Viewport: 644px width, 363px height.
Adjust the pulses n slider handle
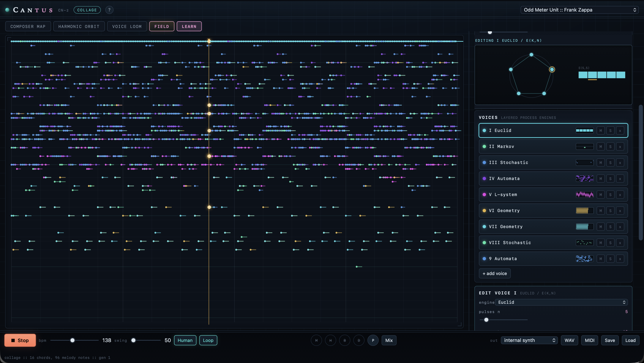(486, 320)
